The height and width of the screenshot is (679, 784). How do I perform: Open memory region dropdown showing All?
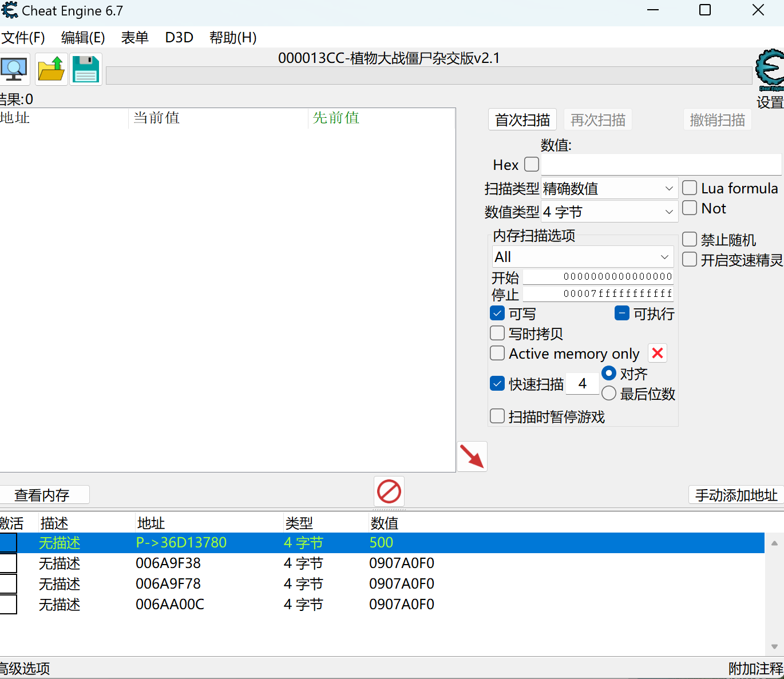pos(583,257)
